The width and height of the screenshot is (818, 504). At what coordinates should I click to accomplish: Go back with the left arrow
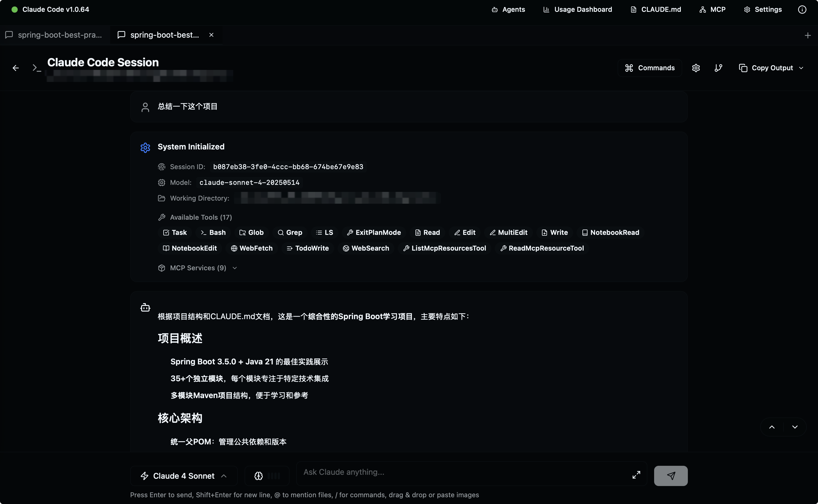pyautogui.click(x=16, y=68)
